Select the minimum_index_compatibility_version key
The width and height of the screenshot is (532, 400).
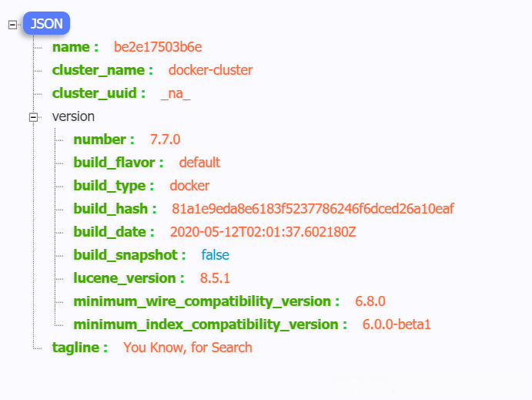tap(208, 324)
